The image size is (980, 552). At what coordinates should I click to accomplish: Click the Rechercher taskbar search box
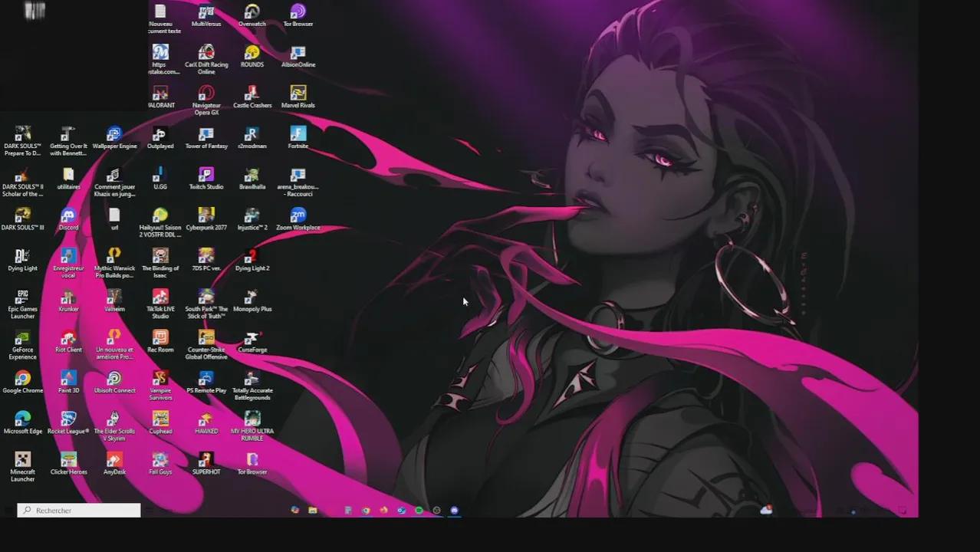(79, 511)
